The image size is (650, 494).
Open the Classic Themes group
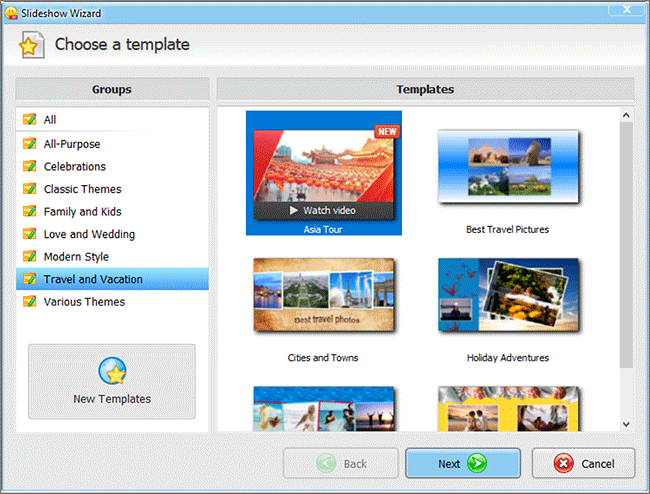(x=112, y=189)
